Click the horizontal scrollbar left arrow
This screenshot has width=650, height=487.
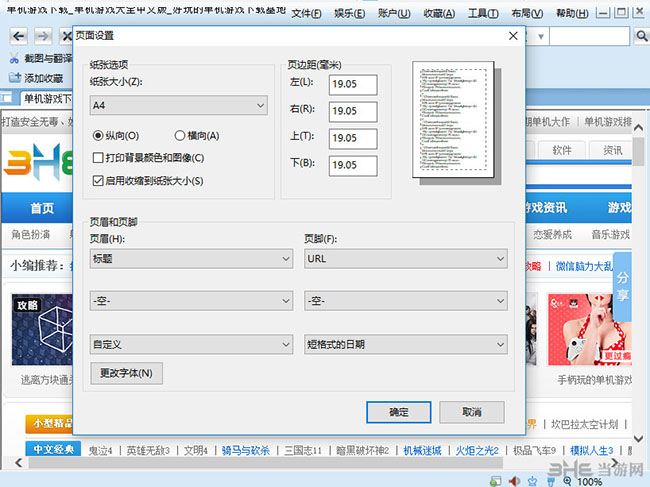click(x=19, y=462)
